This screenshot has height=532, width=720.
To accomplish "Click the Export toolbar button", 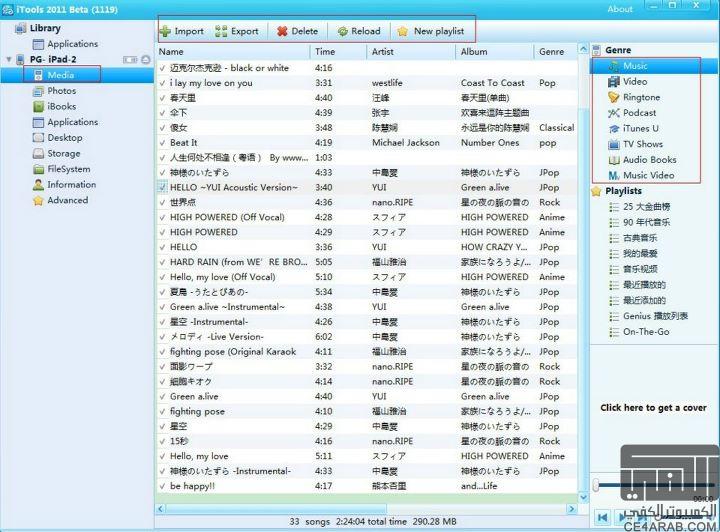I will (237, 31).
